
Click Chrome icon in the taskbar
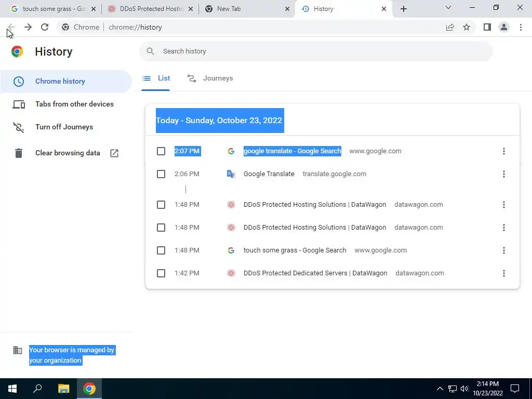(89, 389)
